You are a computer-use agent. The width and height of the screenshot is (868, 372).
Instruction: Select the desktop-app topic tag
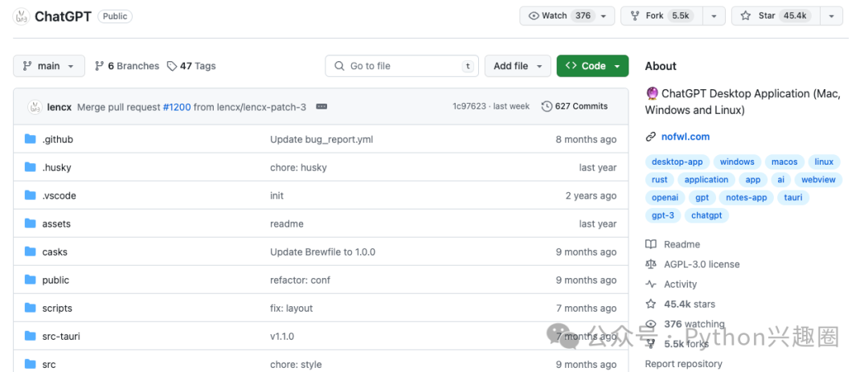[677, 161]
